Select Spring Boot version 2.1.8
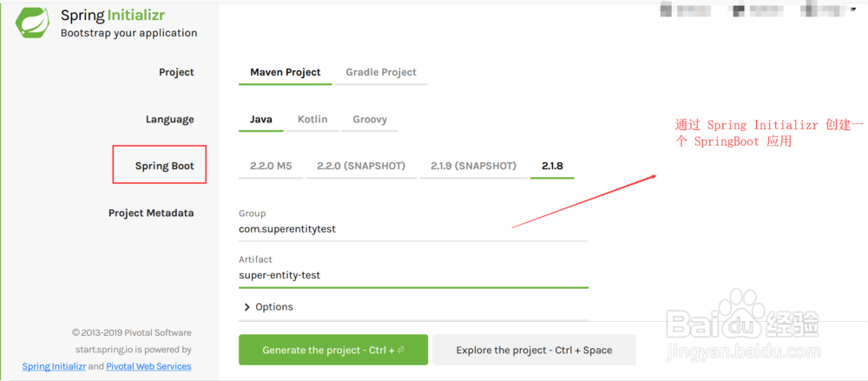This screenshot has height=381, width=868. [552, 166]
